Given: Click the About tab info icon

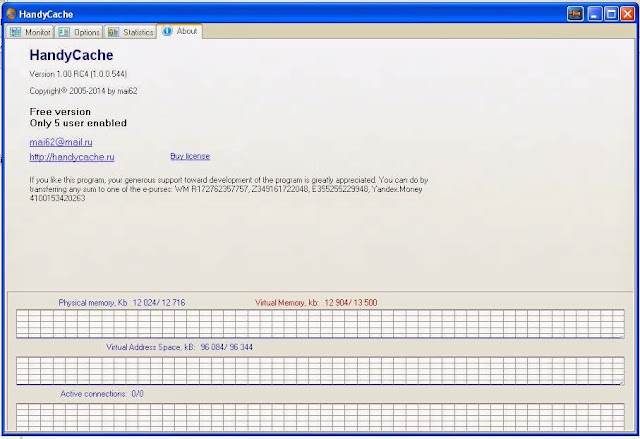Looking at the screenshot, I should (x=167, y=31).
